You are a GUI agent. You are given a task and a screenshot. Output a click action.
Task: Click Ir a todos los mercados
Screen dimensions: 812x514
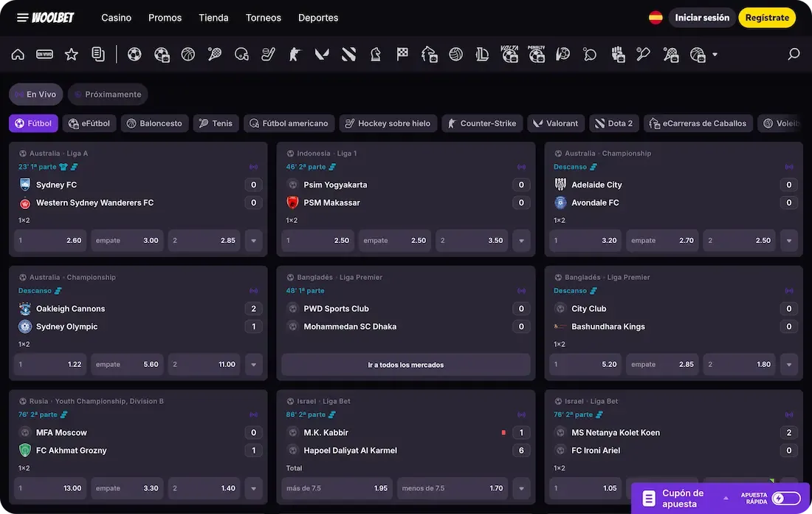click(406, 365)
